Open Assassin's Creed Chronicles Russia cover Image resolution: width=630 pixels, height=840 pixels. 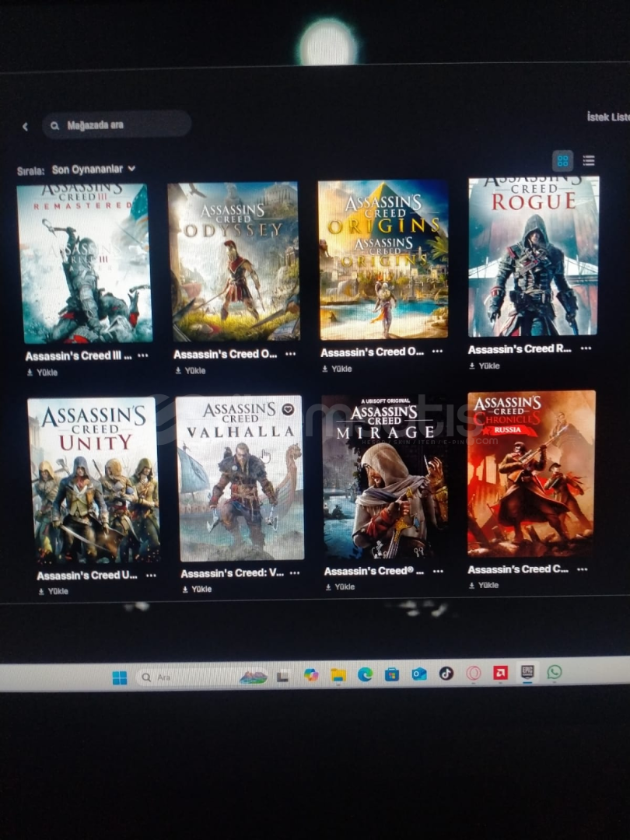click(531, 474)
